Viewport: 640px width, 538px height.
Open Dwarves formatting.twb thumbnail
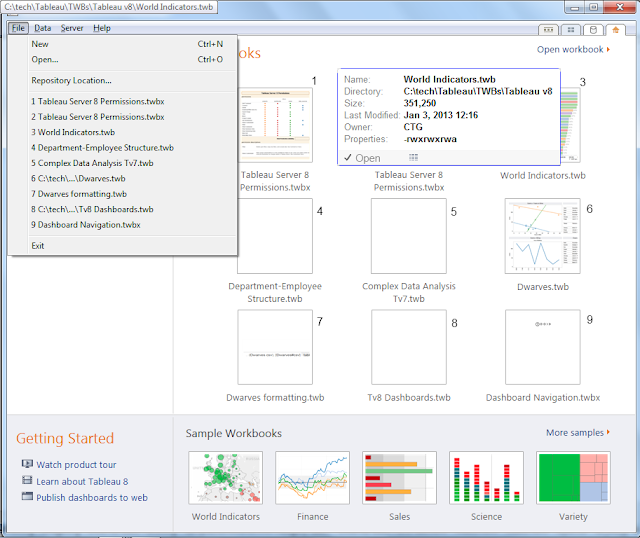click(x=275, y=347)
